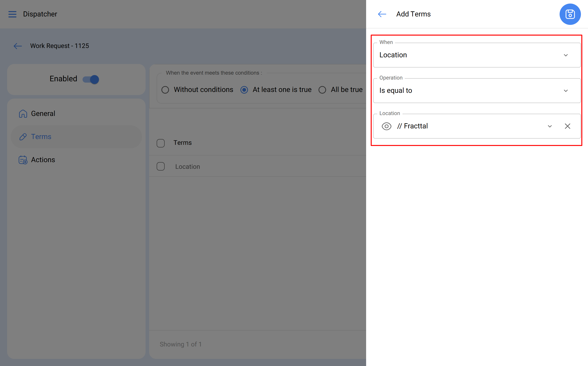Check the Location row checkbox
The width and height of the screenshot is (588, 366).
(161, 167)
